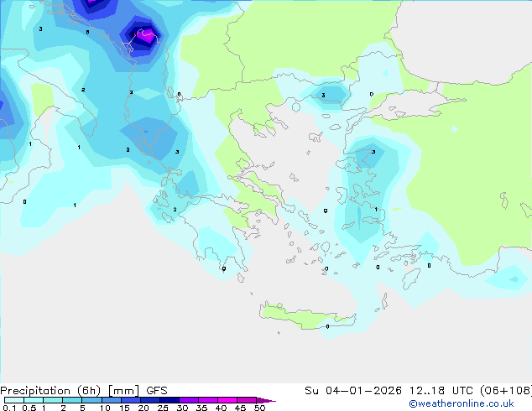The image size is (532, 411).
Task: Click the purple precipitation maximum on the map
Action: click(147, 36)
